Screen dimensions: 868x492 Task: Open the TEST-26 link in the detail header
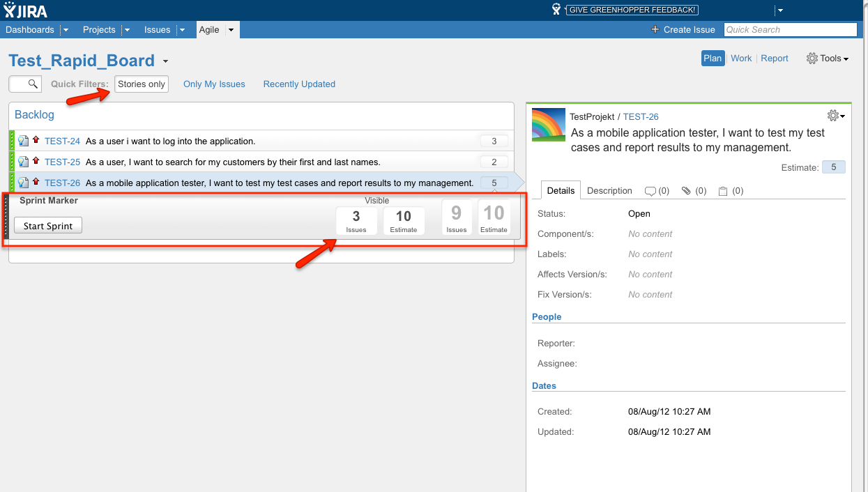(641, 116)
